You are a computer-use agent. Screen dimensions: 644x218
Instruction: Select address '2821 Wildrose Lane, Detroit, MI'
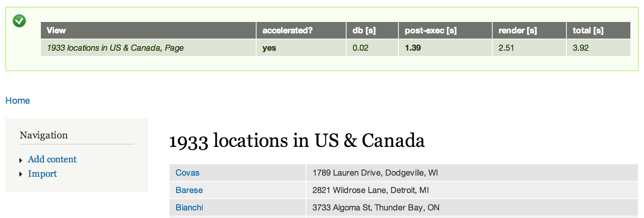370,190
